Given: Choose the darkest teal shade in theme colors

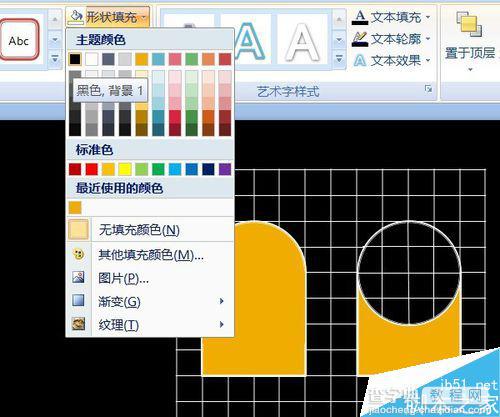Looking at the screenshot, I should (158, 129).
